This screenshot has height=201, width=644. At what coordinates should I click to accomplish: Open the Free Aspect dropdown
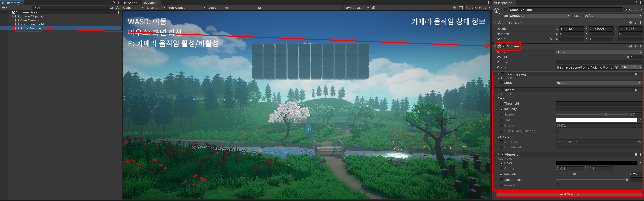[x=186, y=8]
